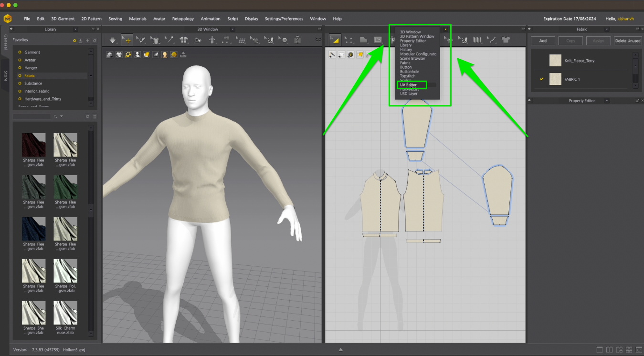644x356 pixels.
Task: Click the Delete Unused button
Action: pyautogui.click(x=628, y=41)
